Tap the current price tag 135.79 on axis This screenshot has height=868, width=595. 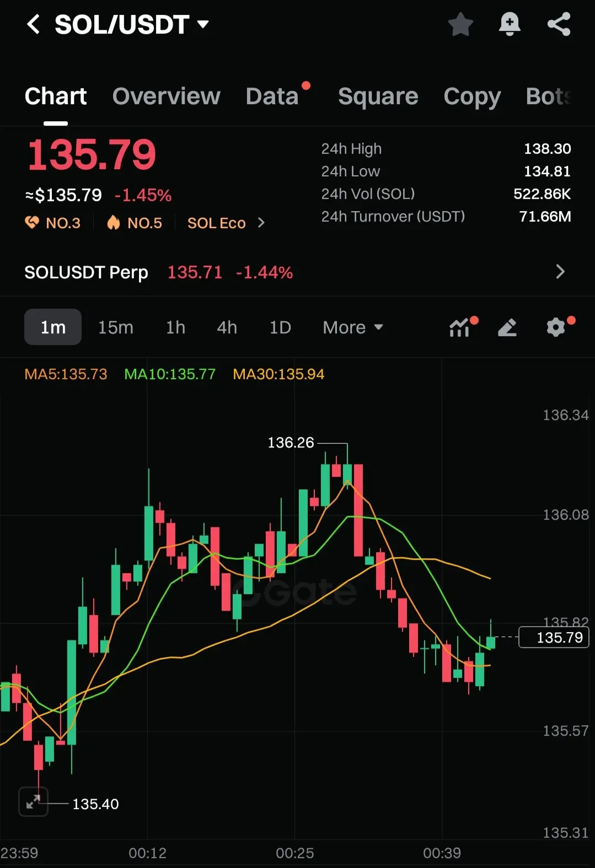(x=554, y=638)
